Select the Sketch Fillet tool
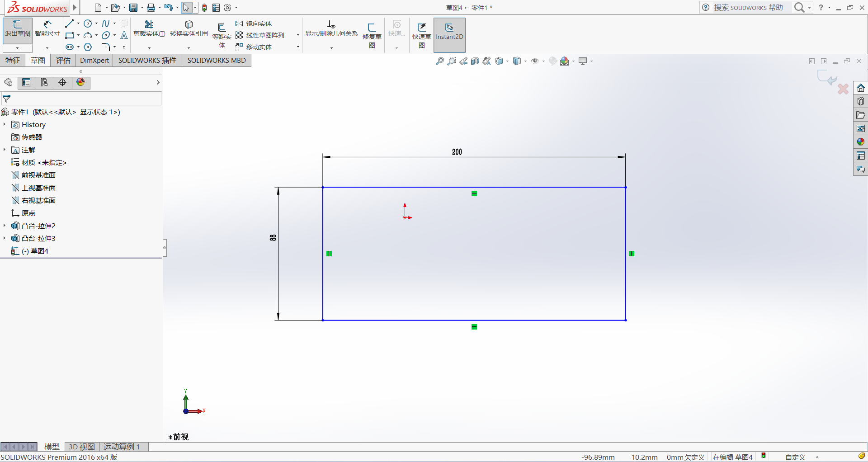The image size is (868, 462). click(106, 47)
